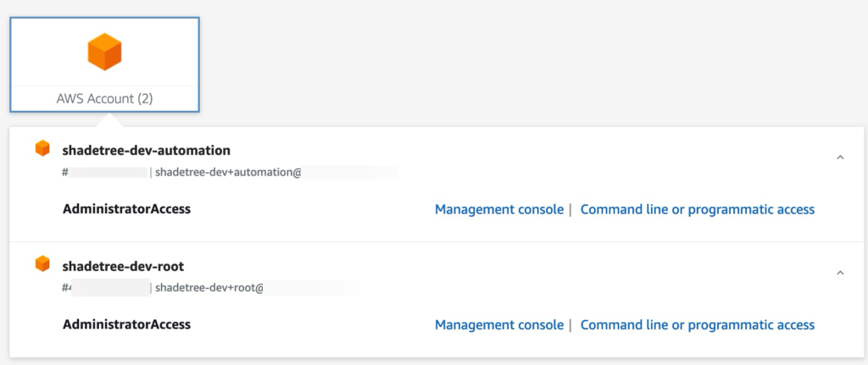
Task: Open Management console for shadetree-dev-automation
Action: click(498, 209)
